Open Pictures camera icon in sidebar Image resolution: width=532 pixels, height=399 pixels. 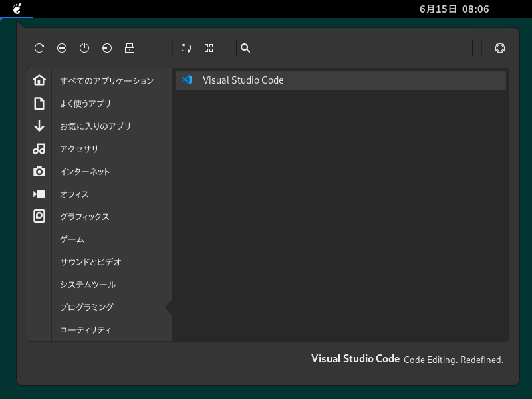click(x=39, y=171)
